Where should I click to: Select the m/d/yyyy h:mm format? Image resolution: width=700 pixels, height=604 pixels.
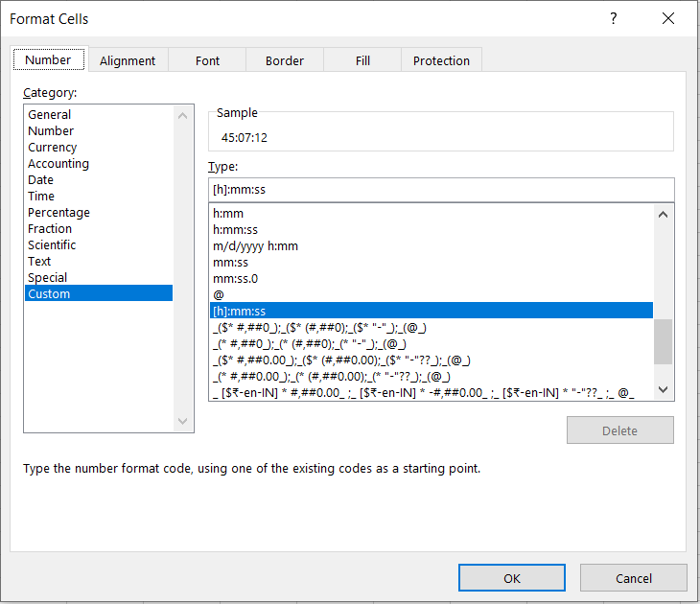(255, 246)
